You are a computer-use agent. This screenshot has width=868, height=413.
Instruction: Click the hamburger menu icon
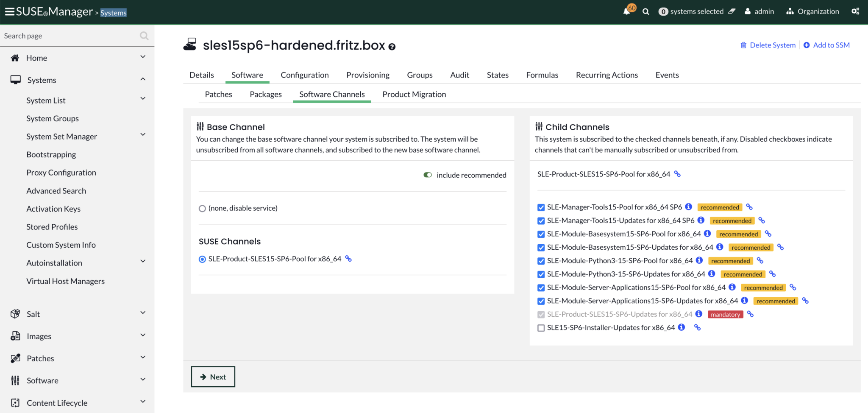pyautogui.click(x=9, y=11)
